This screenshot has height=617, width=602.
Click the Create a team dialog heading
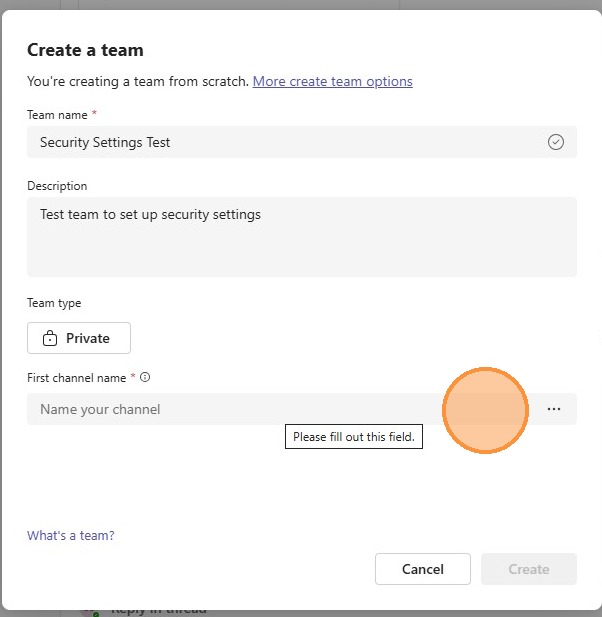coord(85,50)
